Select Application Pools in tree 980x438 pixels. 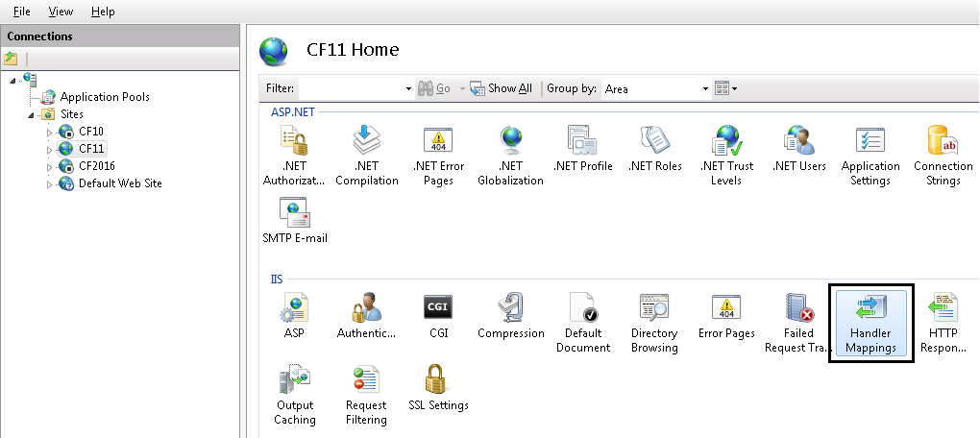point(104,97)
